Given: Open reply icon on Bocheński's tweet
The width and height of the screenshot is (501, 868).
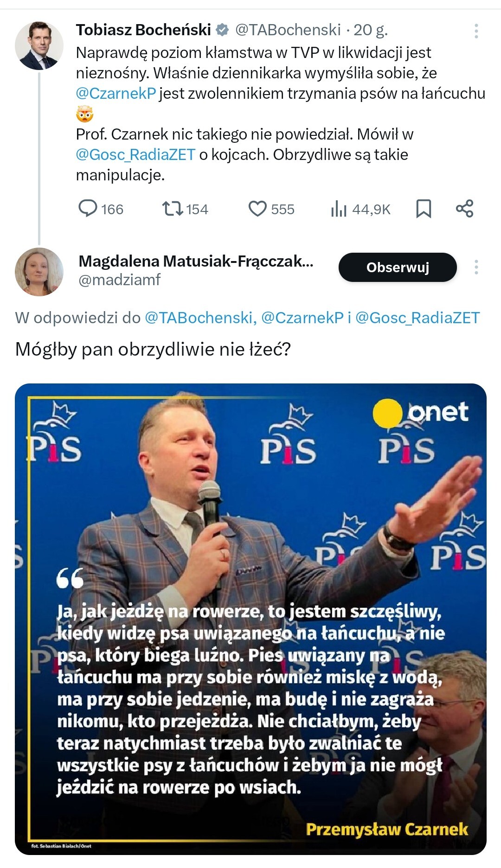Looking at the screenshot, I should pyautogui.click(x=88, y=209).
